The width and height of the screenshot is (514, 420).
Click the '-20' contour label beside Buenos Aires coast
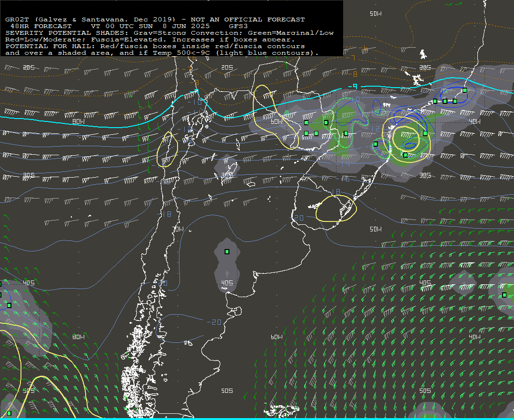297,218
